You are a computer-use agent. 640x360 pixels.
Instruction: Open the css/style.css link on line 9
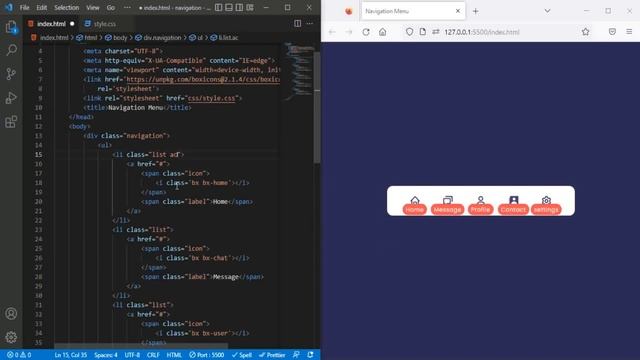(x=212, y=98)
